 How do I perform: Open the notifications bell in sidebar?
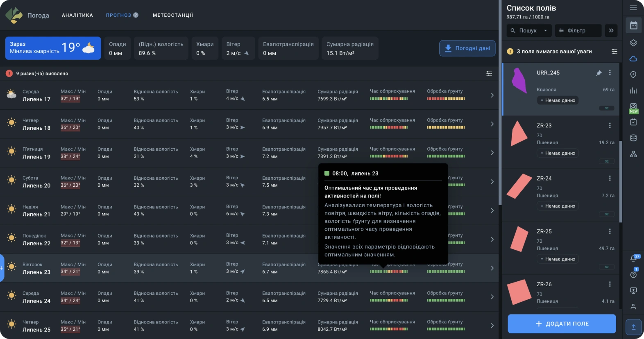coord(633,259)
